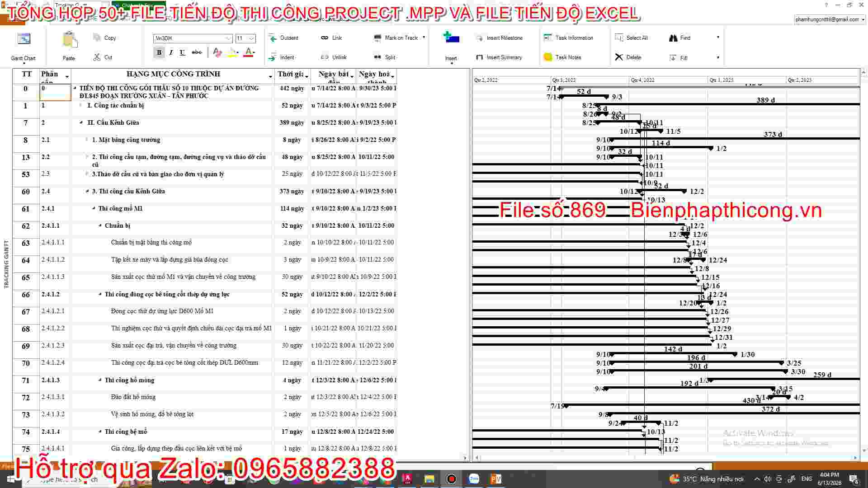This screenshot has height=488, width=868.
Task: Expand the I. Công tác chuẩn bị row
Action: (x=80, y=105)
